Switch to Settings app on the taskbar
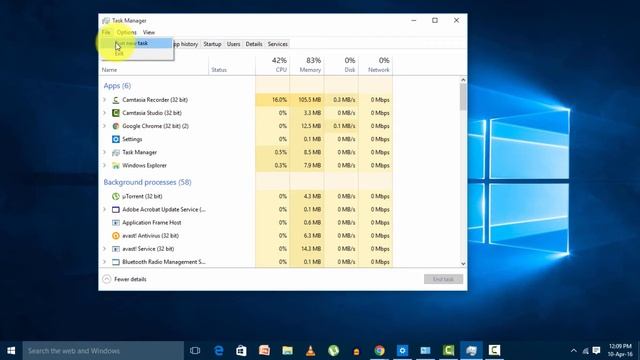 pyautogui.click(x=402, y=351)
